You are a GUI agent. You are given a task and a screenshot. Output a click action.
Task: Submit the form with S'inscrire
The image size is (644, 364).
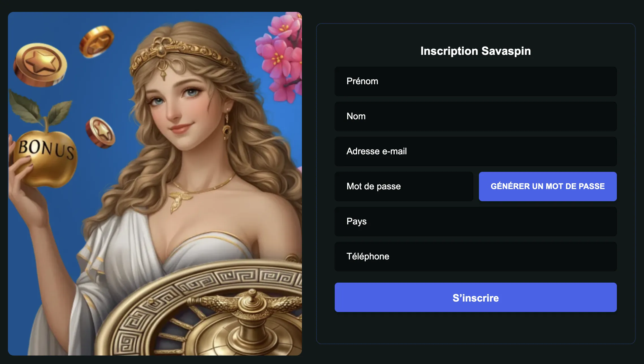476,297
